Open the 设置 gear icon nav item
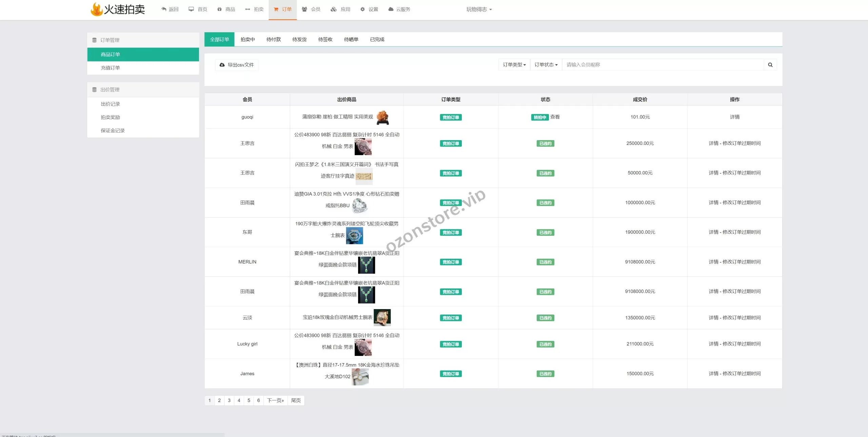Image resolution: width=868 pixels, height=437 pixels. [x=369, y=9]
